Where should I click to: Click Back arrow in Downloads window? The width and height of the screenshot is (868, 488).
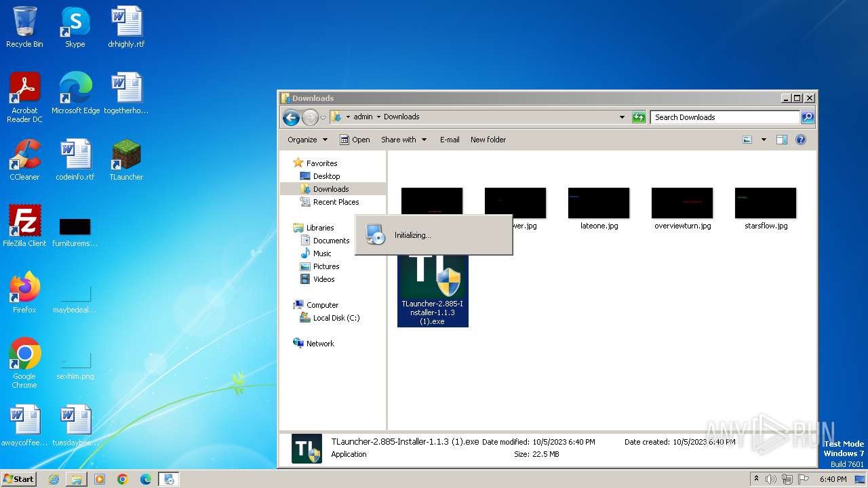tap(291, 117)
